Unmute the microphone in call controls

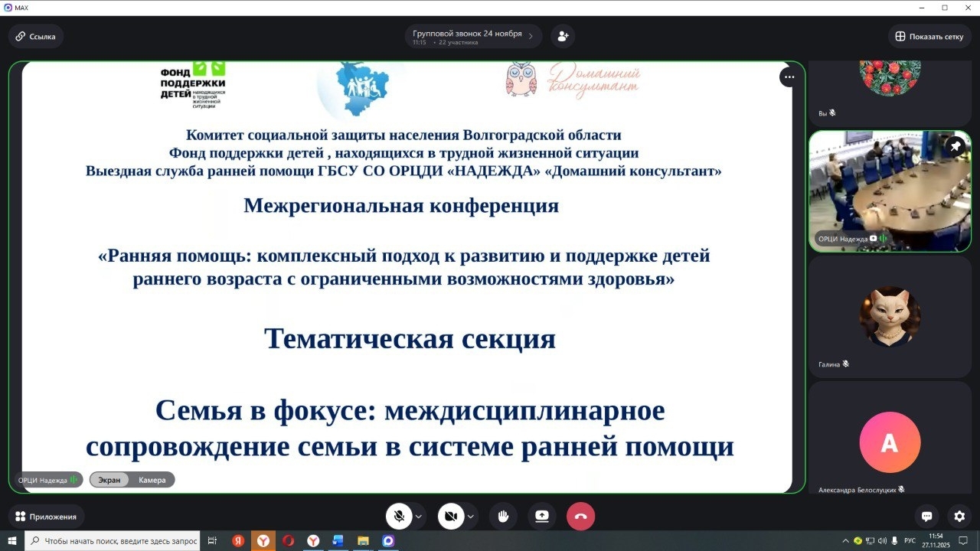(399, 517)
